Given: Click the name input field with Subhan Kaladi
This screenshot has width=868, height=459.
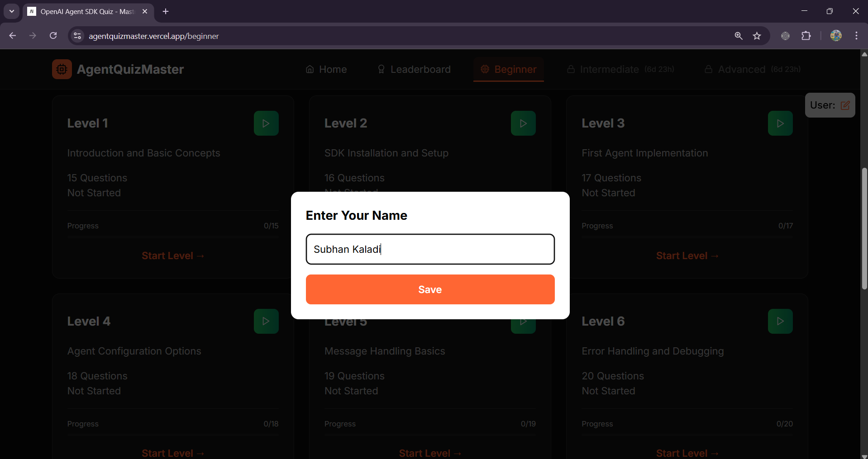Looking at the screenshot, I should [430, 249].
